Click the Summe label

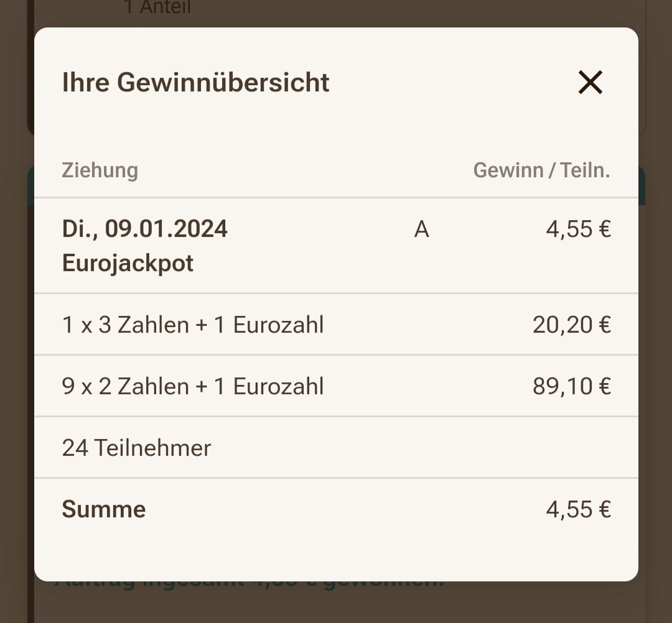point(104,510)
